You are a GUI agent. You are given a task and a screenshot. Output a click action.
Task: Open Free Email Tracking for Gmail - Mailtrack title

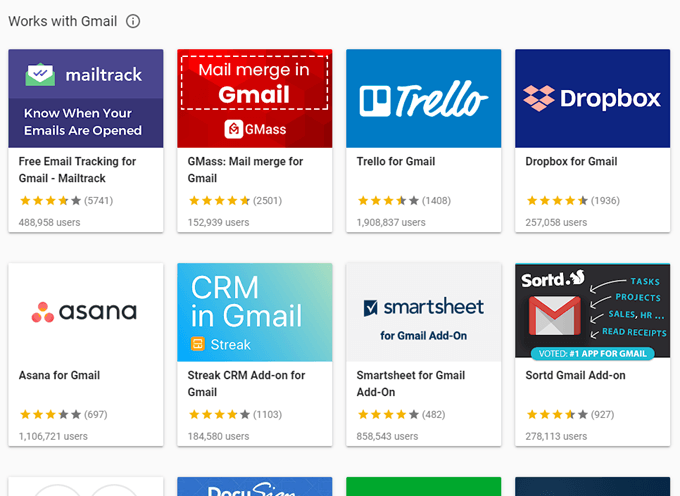point(77,170)
